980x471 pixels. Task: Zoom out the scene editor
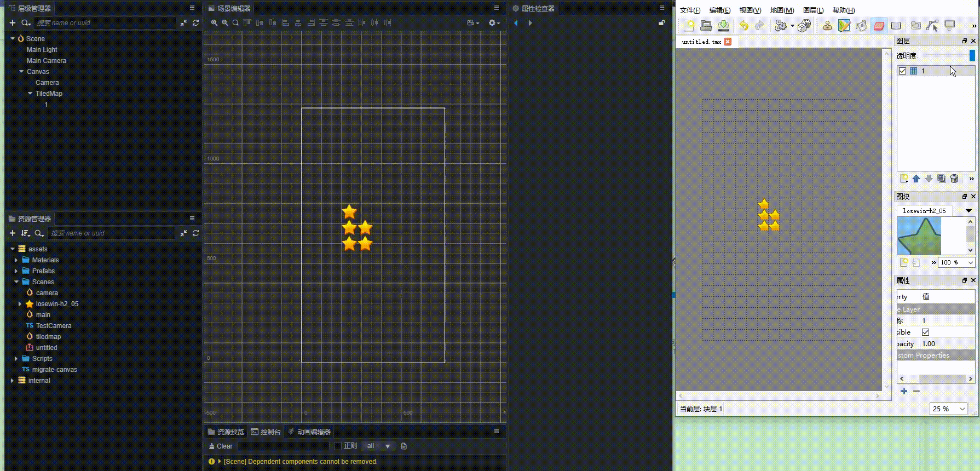pyautogui.click(x=224, y=22)
